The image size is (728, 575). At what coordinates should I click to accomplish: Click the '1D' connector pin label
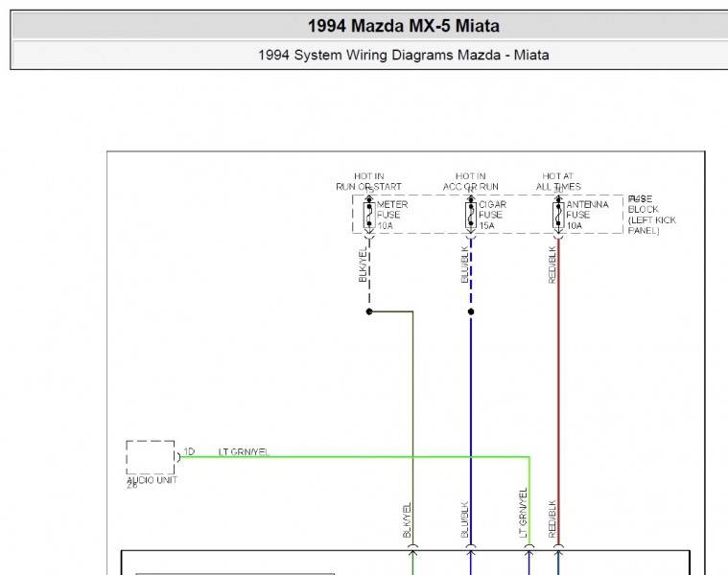[x=189, y=451]
